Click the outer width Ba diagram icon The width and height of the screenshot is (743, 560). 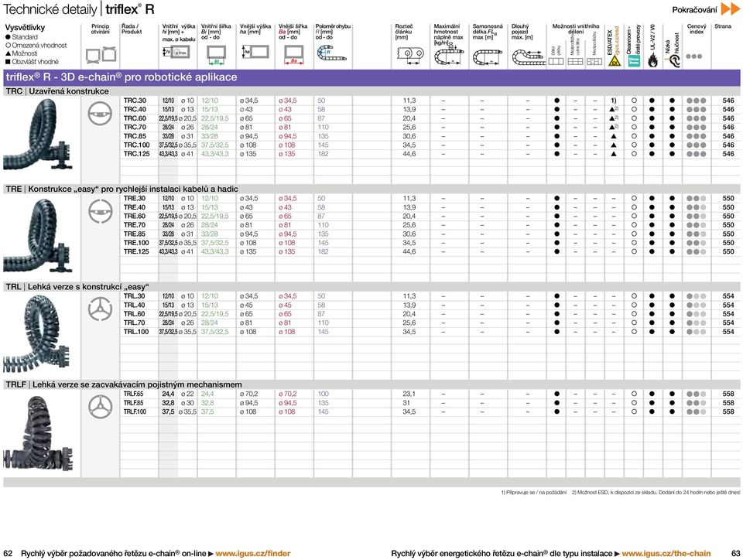click(294, 54)
